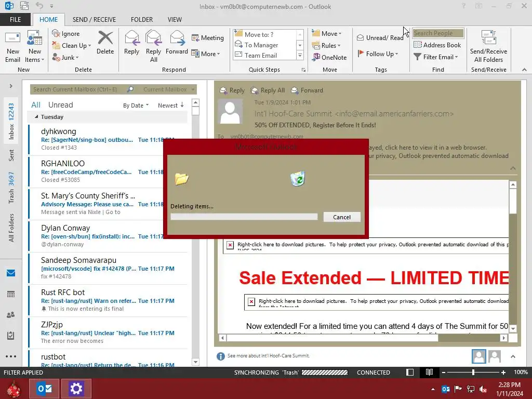Click the Search Current Mailbox field
This screenshot has width=532, height=399.
tap(78, 89)
